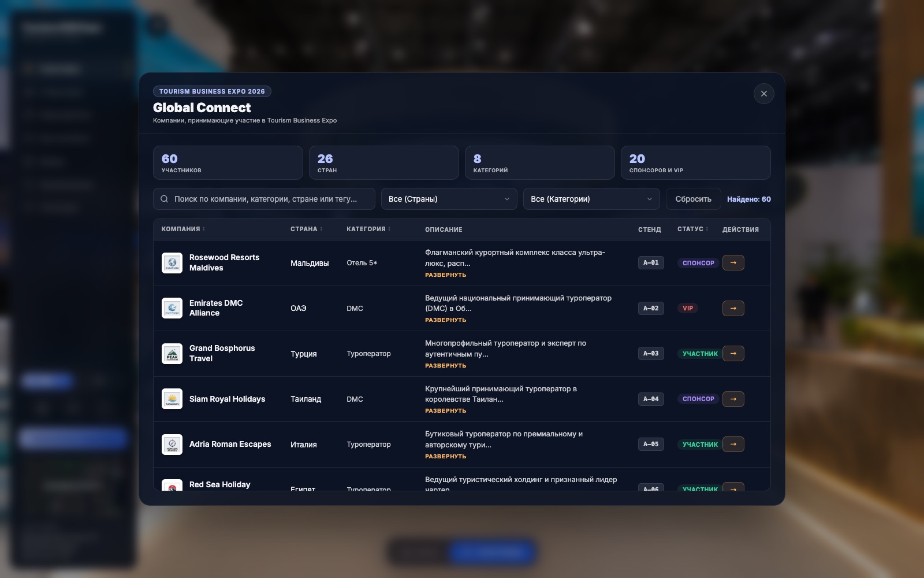Click the Siam Royal Holidays logo
This screenshot has width=924, height=578.
point(172,399)
